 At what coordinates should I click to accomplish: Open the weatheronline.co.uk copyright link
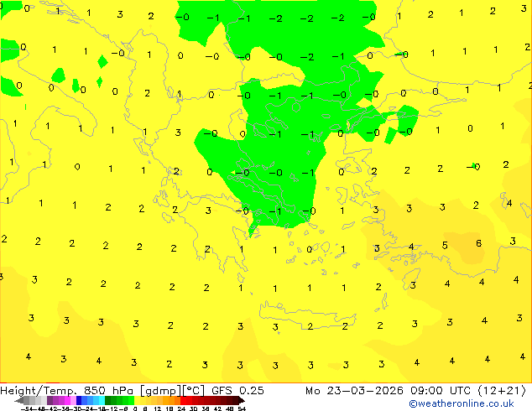pyautogui.click(x=462, y=403)
